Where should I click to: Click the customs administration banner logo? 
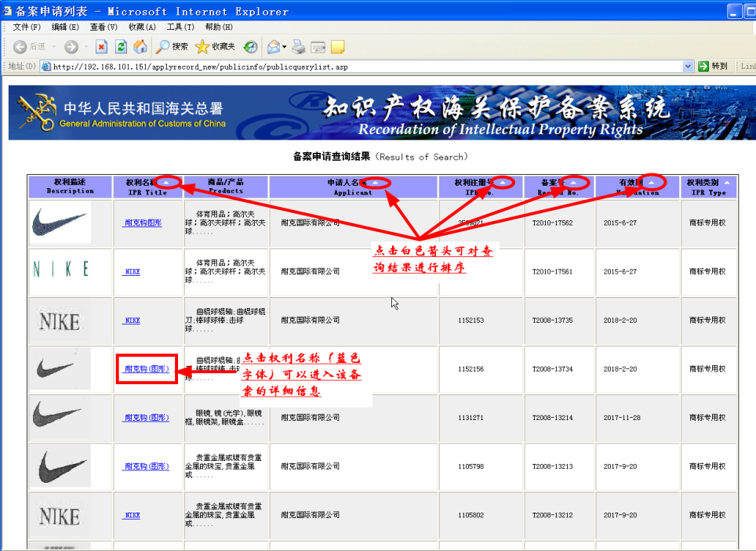tap(36, 113)
